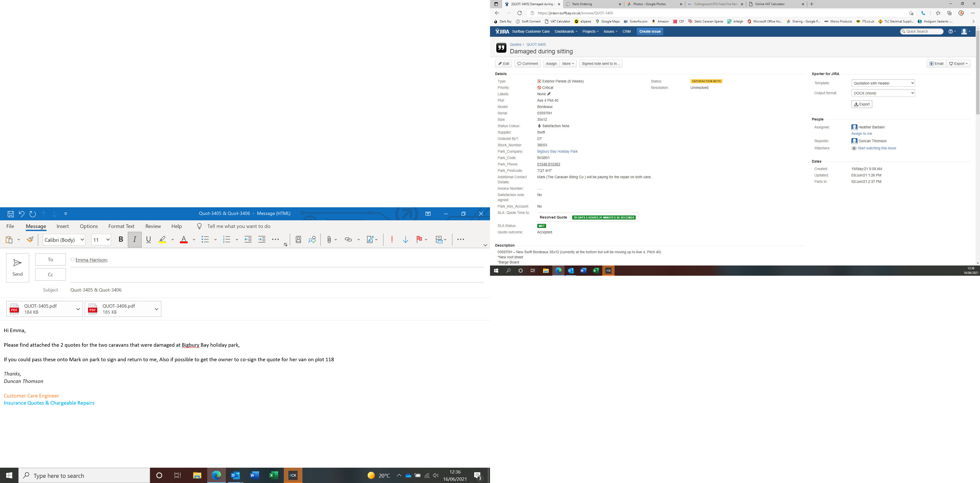
Task: Open the Format Text ribbon tab
Action: [x=121, y=226]
